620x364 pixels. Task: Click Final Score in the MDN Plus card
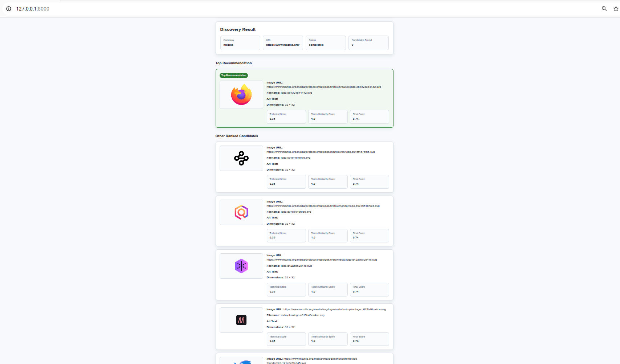[370, 339]
